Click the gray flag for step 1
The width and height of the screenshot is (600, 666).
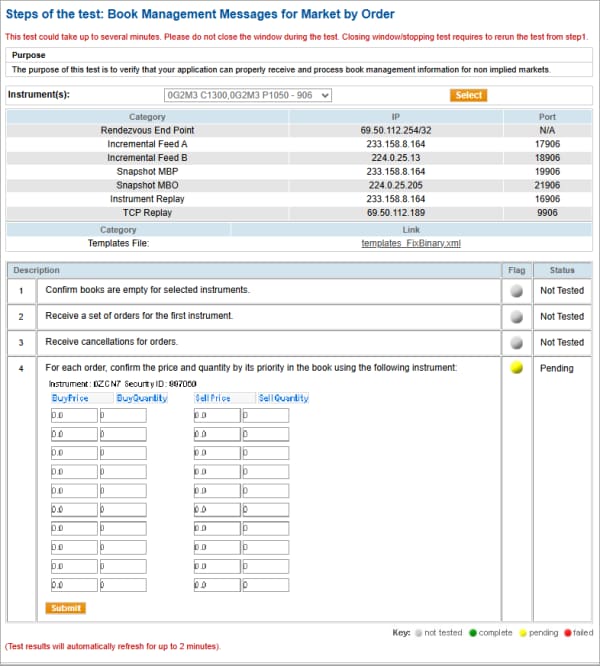(x=516, y=290)
